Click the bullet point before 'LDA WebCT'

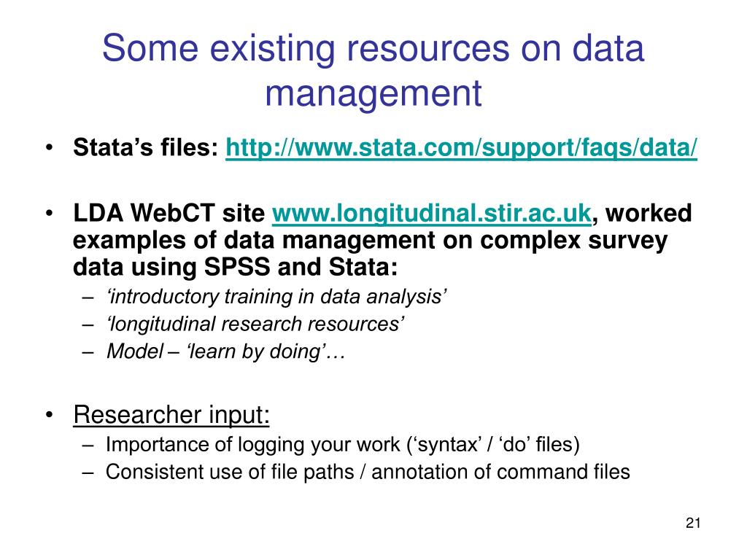(x=49, y=214)
